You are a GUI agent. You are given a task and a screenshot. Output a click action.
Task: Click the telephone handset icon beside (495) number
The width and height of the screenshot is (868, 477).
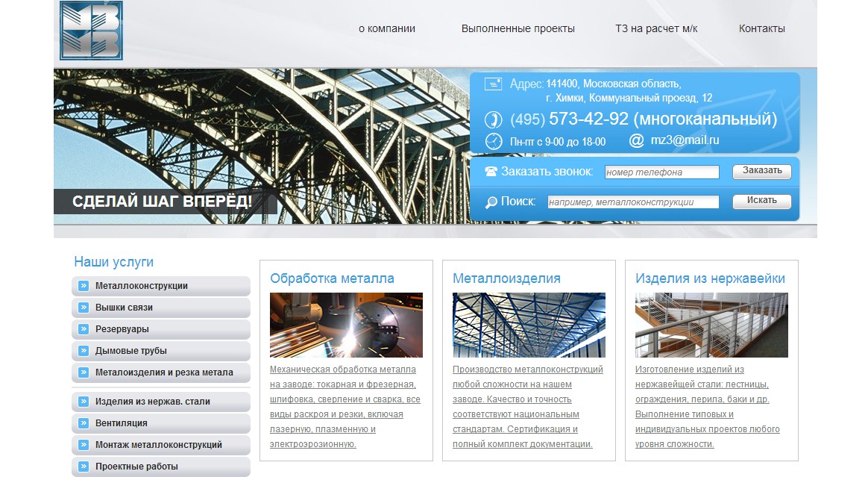(493, 119)
